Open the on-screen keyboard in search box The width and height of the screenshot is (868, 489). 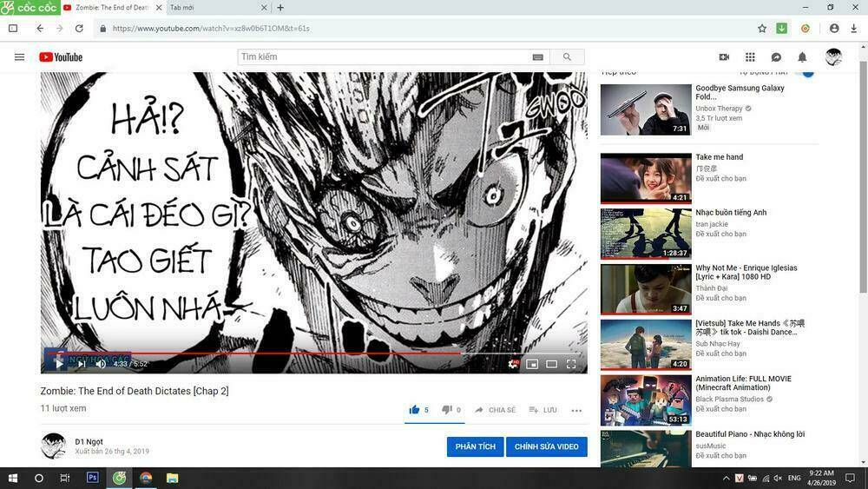(538, 57)
